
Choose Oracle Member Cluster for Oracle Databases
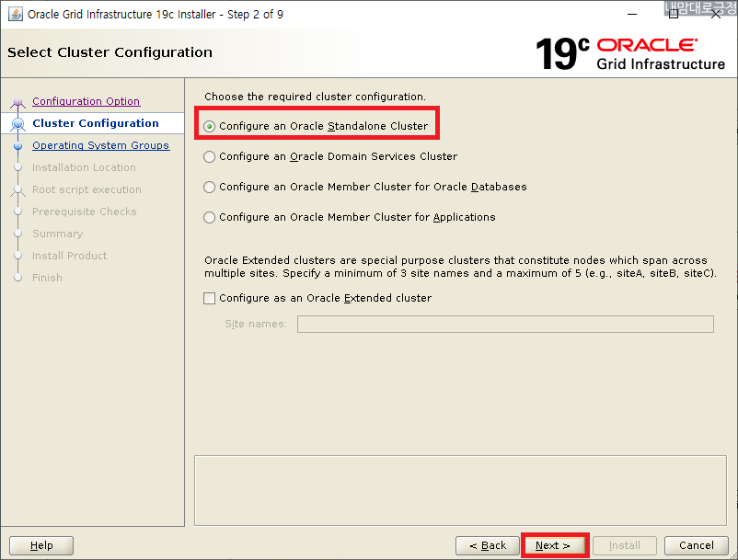click(x=364, y=188)
